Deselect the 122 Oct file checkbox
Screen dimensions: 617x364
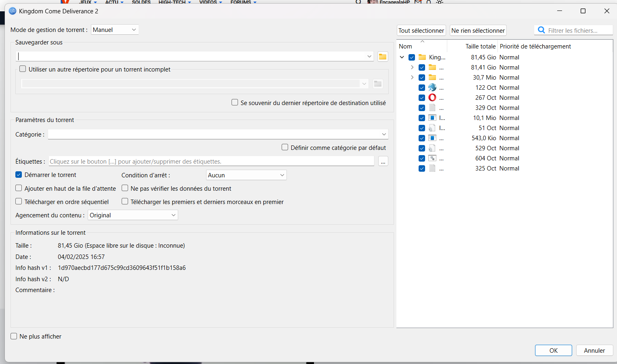tap(422, 88)
